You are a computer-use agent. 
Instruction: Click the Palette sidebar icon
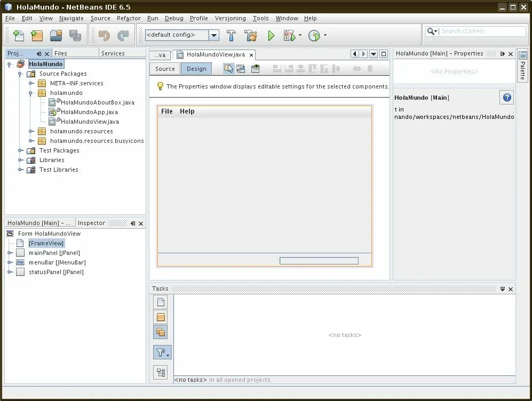523,55
